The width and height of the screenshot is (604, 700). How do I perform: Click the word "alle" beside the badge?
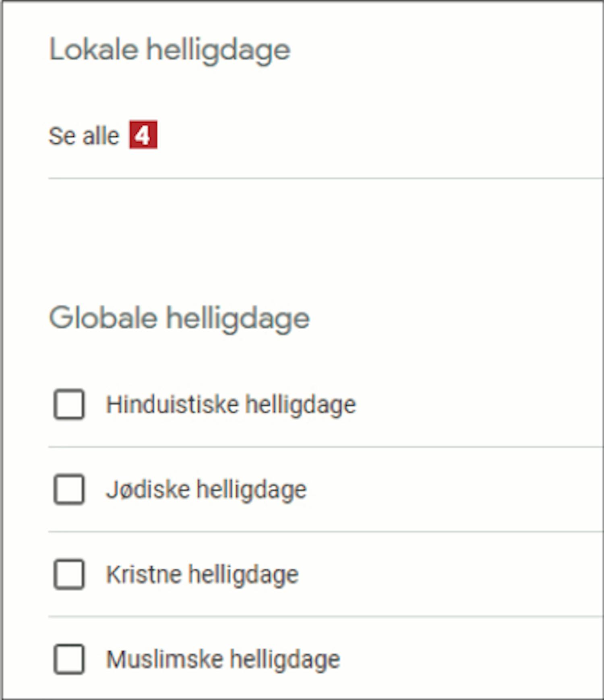click(x=101, y=136)
